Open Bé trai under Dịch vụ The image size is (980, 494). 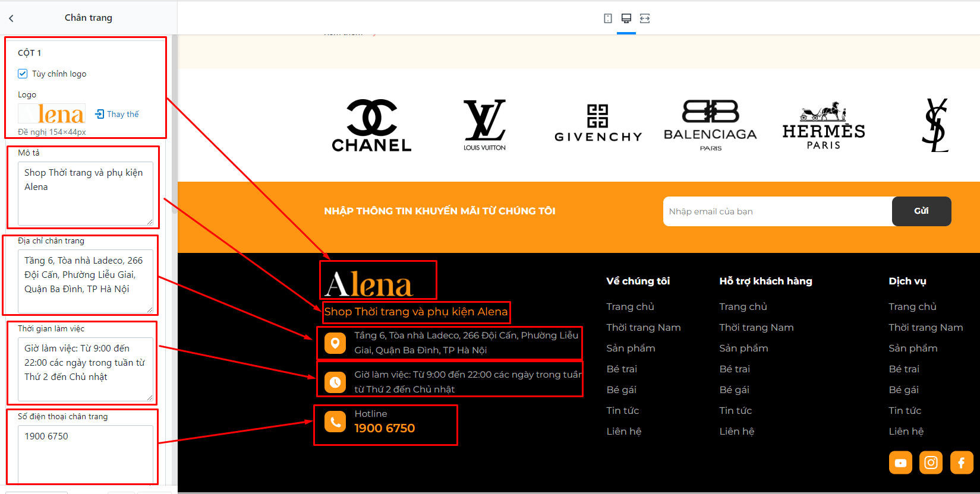point(904,369)
